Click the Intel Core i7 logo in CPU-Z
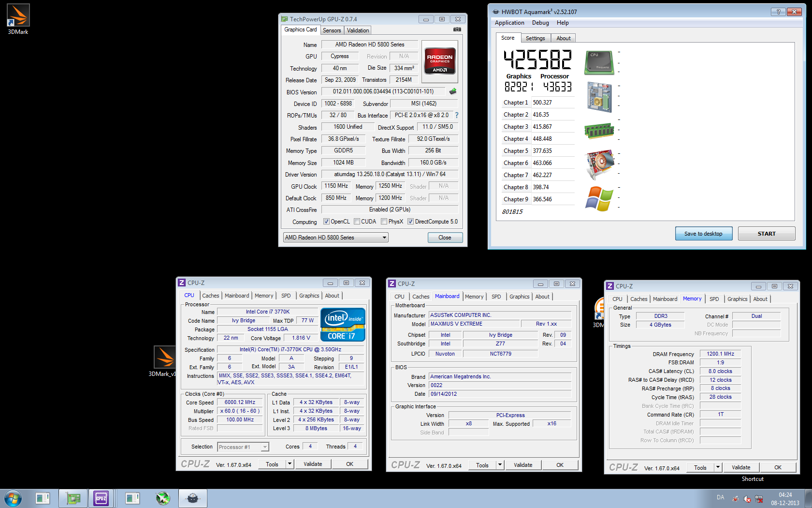812x508 pixels. pos(343,325)
